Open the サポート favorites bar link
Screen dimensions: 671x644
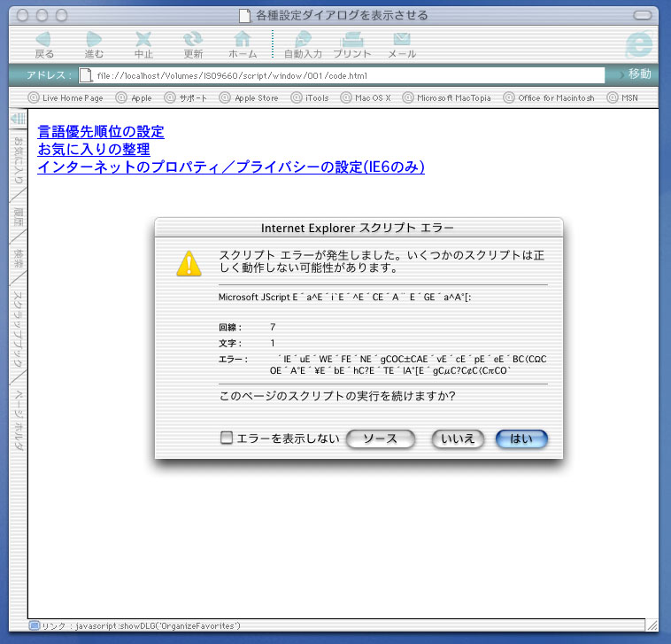[186, 97]
